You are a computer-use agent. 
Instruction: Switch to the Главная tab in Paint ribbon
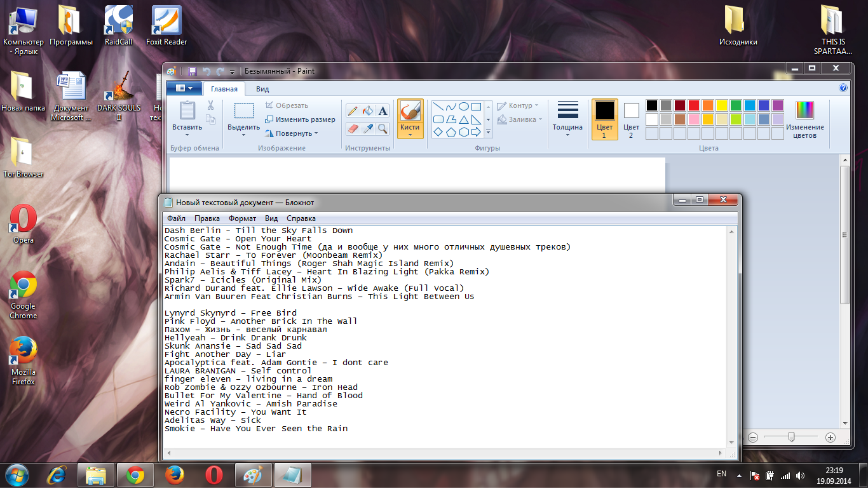[x=224, y=89]
